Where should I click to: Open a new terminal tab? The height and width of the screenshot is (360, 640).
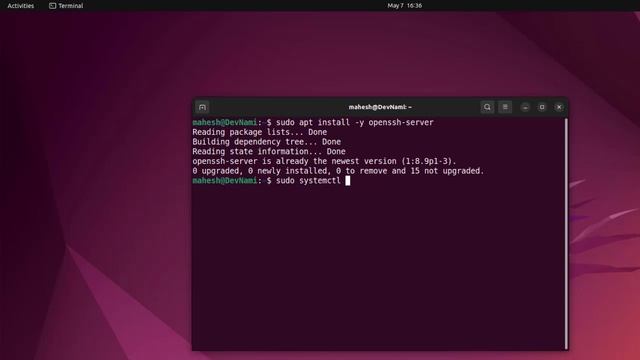(x=202, y=107)
